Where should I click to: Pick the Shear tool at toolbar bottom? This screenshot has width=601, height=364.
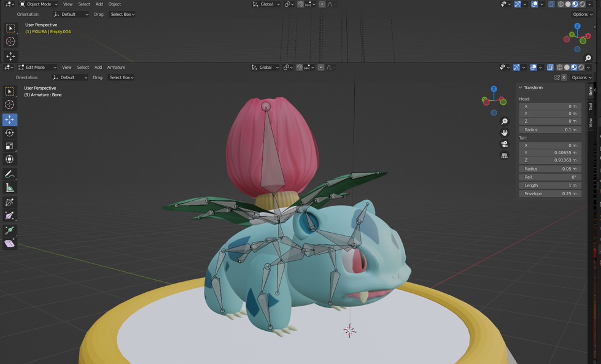pos(10,243)
